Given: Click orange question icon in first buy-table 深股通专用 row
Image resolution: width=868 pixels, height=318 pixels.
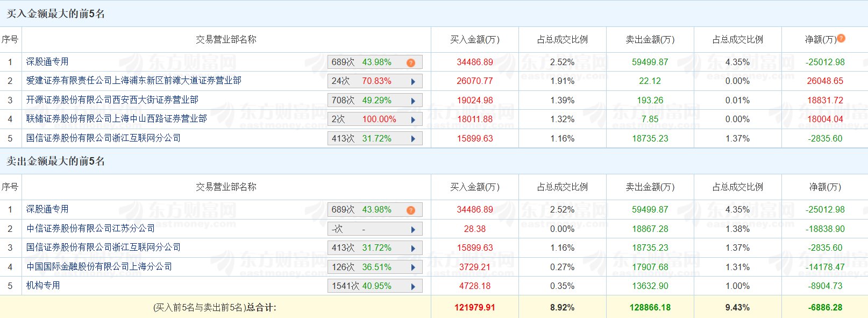Looking at the screenshot, I should pyautogui.click(x=410, y=62).
